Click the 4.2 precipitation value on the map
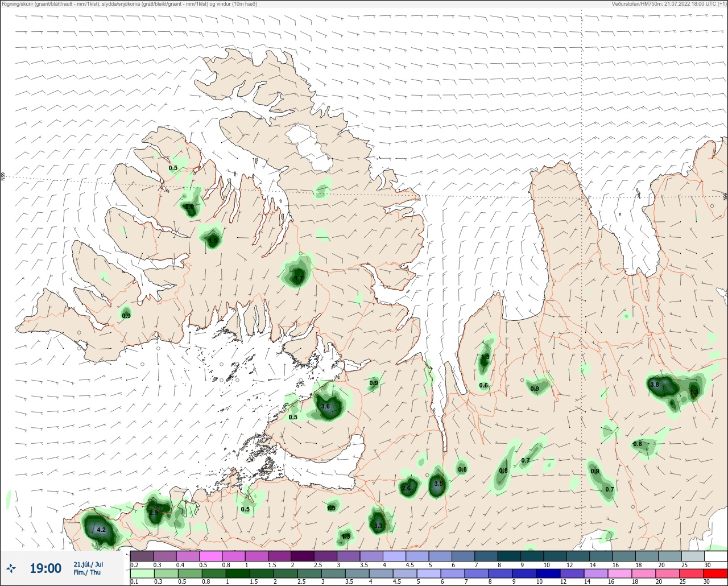 click(x=101, y=530)
